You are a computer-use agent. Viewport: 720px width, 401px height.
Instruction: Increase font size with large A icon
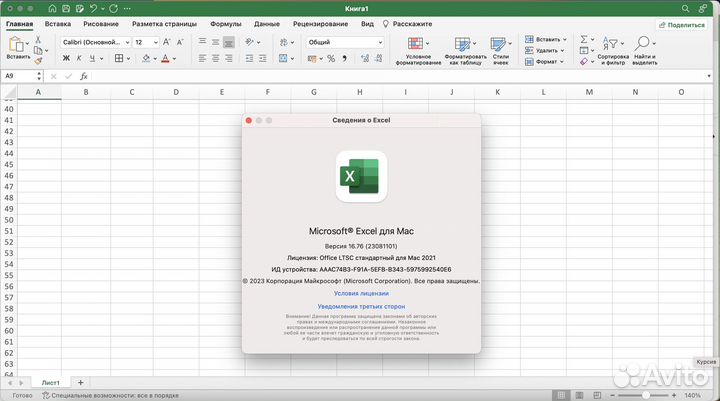pos(167,42)
